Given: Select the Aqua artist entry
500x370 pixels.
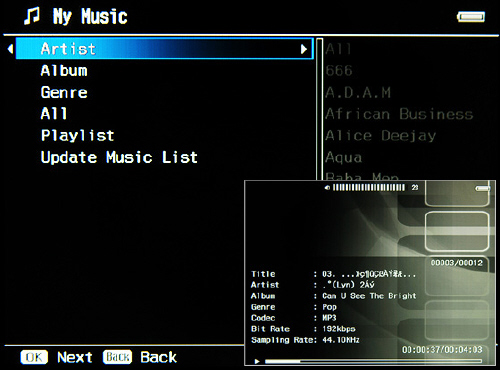Looking at the screenshot, I should coord(343,157).
